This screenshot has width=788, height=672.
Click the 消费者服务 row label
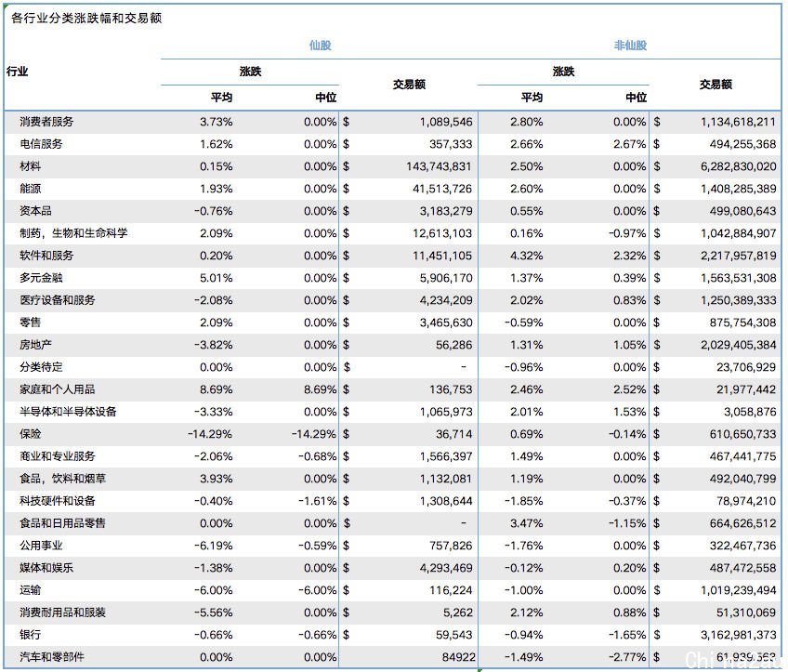click(46, 122)
